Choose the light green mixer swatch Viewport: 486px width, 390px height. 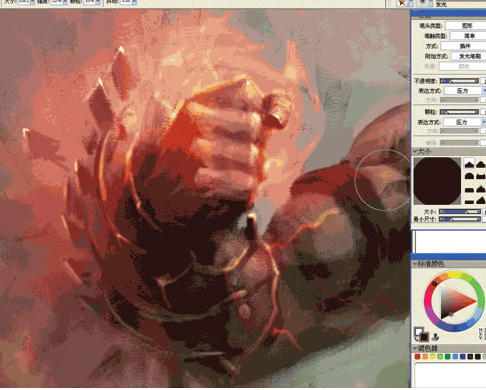pyautogui.click(x=440, y=357)
